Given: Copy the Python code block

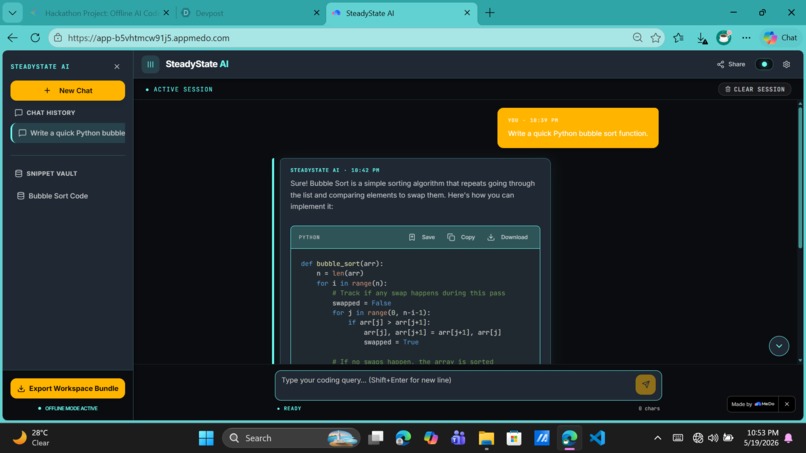Looking at the screenshot, I should (x=461, y=237).
